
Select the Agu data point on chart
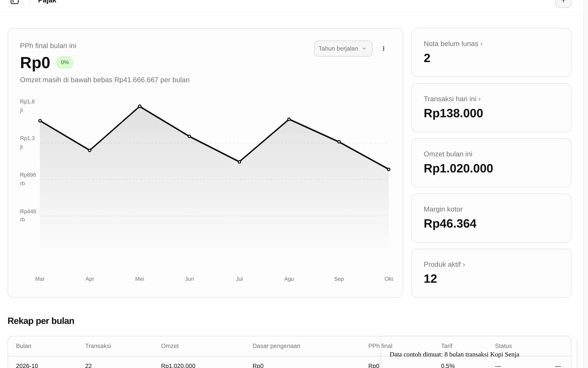289,119
